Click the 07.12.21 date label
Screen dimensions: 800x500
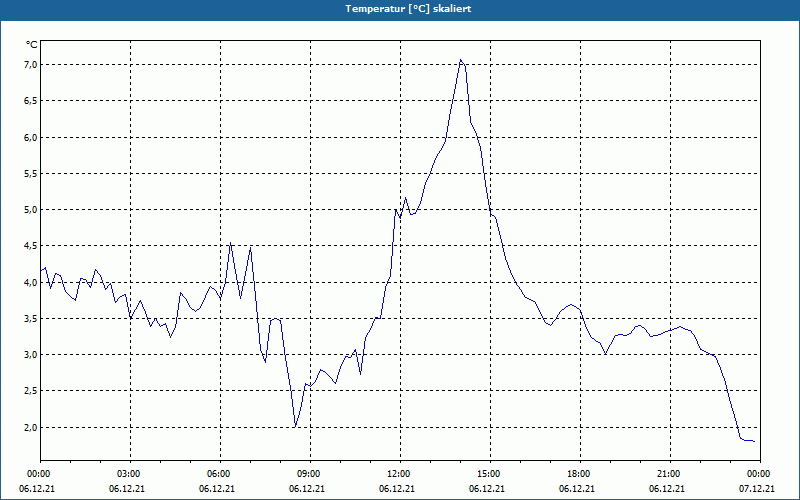point(757,489)
